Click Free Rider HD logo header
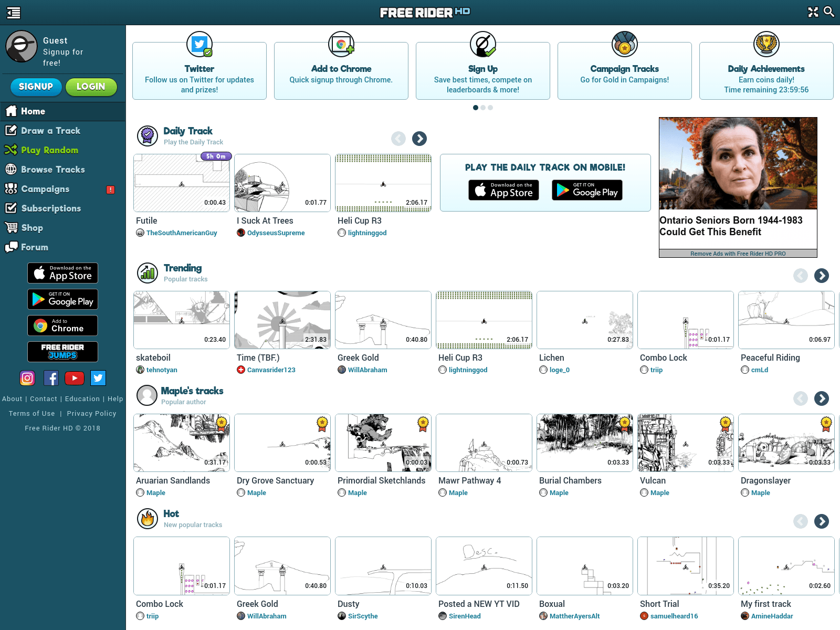 coord(425,12)
